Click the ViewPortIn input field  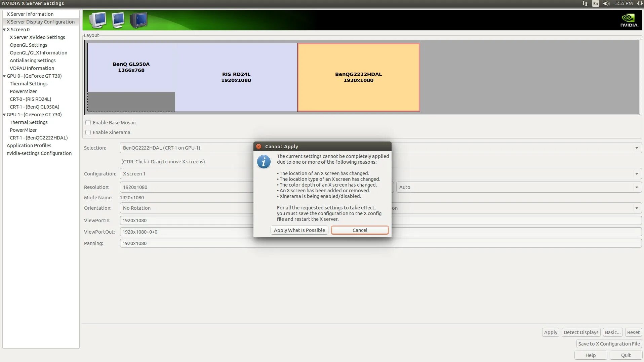click(x=381, y=220)
